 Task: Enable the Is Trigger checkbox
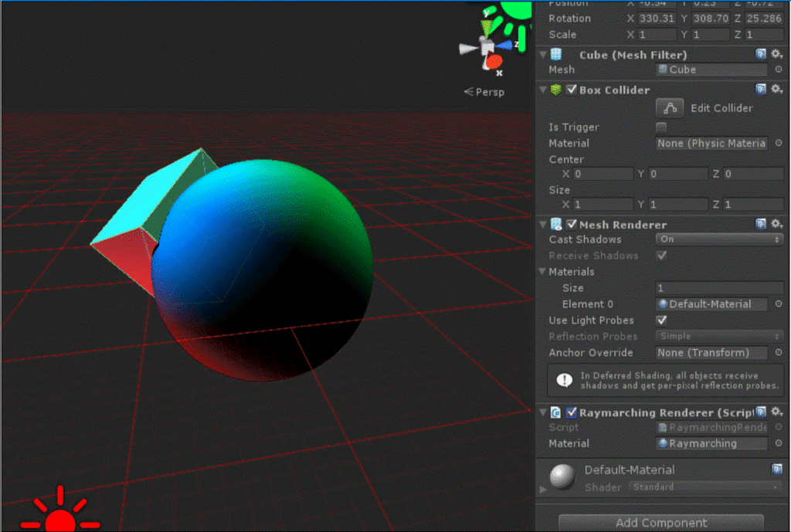click(x=661, y=127)
